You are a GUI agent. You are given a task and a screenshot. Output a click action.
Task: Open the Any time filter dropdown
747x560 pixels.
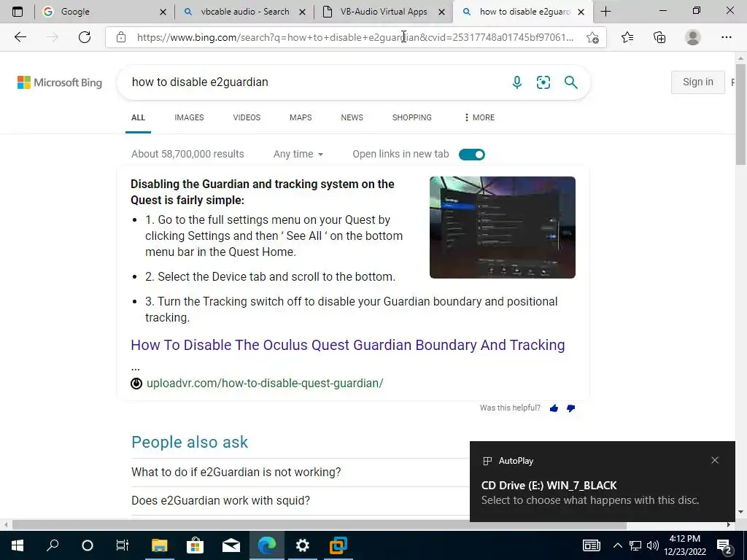click(298, 155)
